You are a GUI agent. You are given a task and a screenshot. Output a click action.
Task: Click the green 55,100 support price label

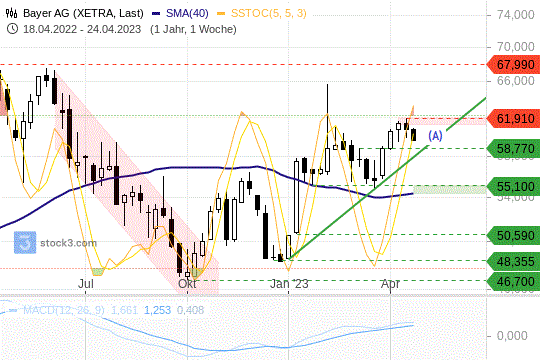click(514, 186)
